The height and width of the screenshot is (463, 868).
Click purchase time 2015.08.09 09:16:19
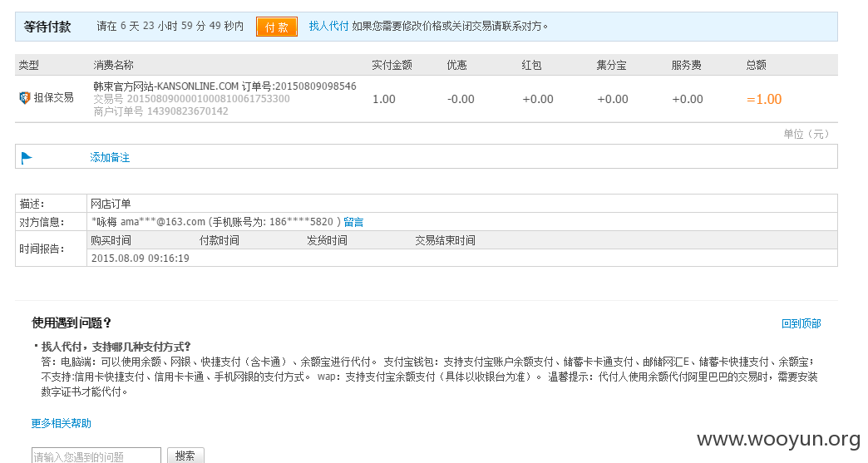coord(140,259)
